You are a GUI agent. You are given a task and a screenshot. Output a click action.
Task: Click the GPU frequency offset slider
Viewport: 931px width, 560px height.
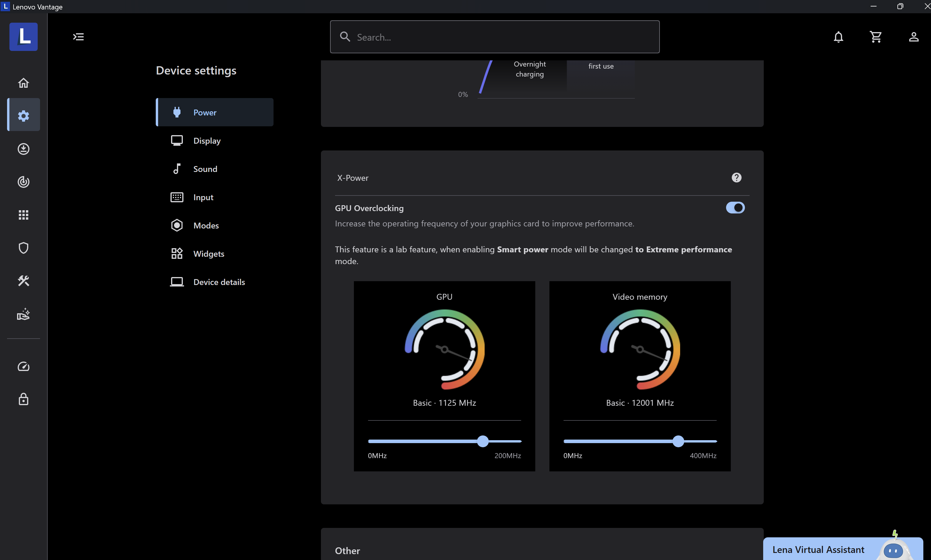point(483,441)
